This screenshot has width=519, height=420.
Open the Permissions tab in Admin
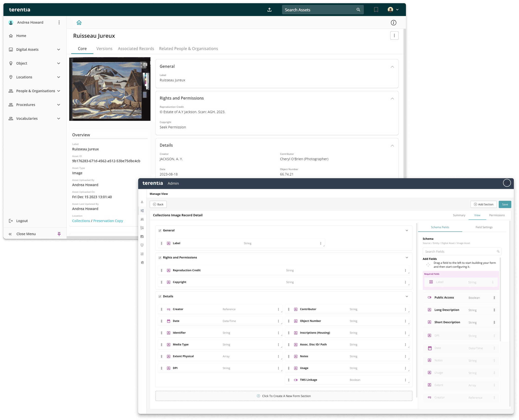(497, 215)
